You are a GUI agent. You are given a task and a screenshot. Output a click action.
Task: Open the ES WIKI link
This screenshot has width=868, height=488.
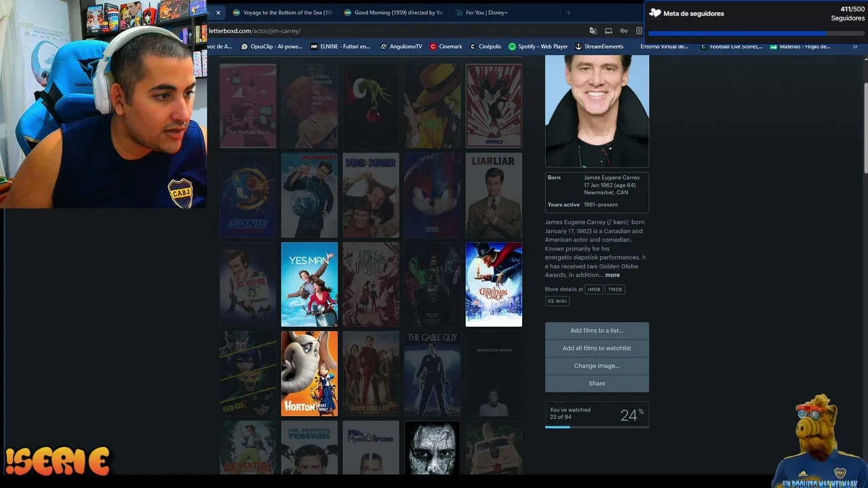click(x=557, y=301)
